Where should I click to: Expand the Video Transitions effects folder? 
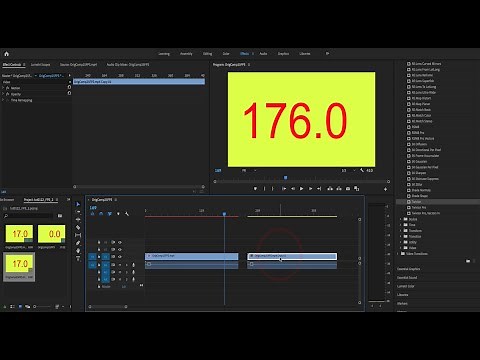(x=398, y=254)
